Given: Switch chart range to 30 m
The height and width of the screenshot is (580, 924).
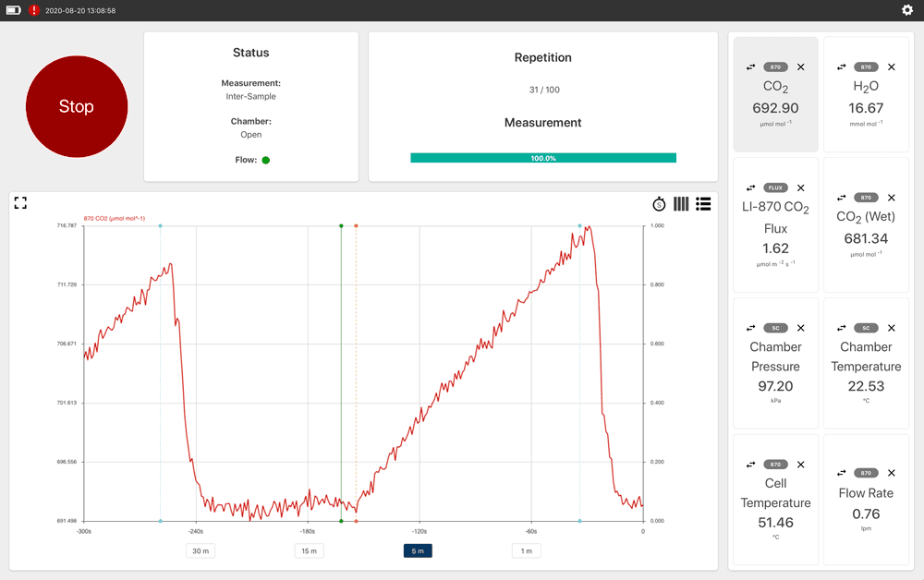Looking at the screenshot, I should (200, 550).
